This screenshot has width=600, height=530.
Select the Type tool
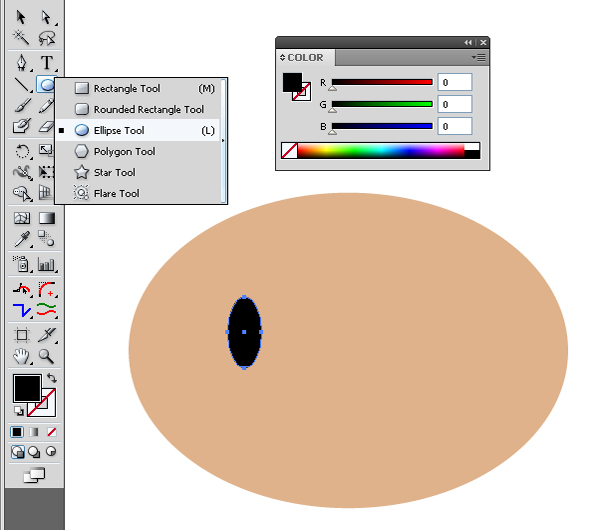pyautogui.click(x=47, y=63)
